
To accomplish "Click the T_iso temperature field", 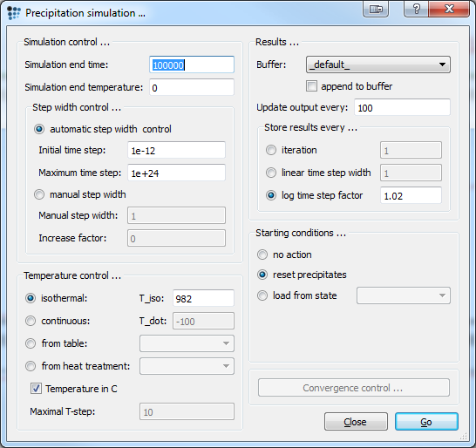I will click(x=203, y=298).
